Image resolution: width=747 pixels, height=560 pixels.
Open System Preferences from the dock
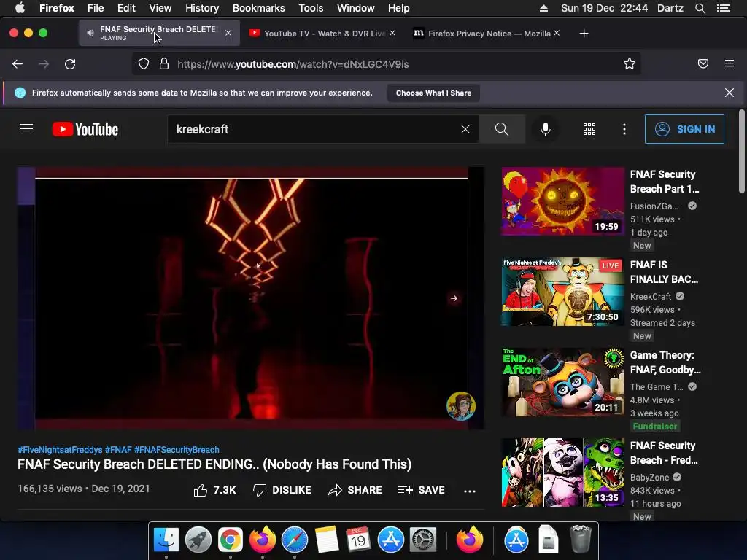[x=423, y=540]
